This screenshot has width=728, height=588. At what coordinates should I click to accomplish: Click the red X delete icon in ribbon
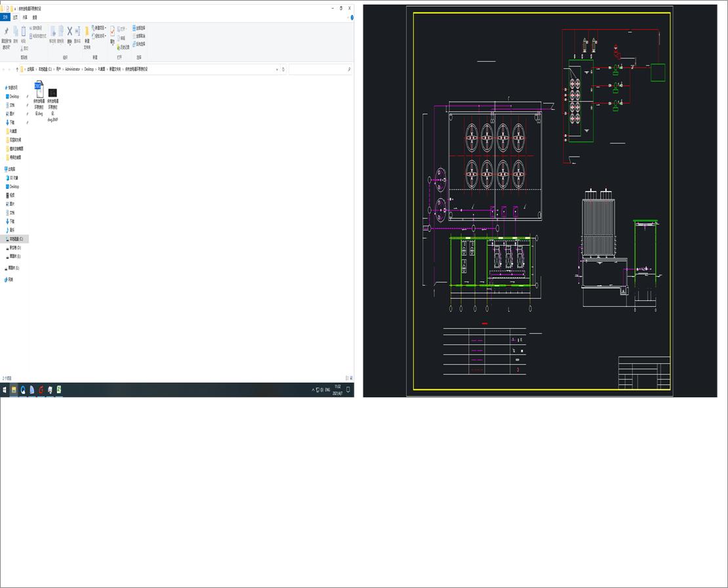pyautogui.click(x=70, y=32)
